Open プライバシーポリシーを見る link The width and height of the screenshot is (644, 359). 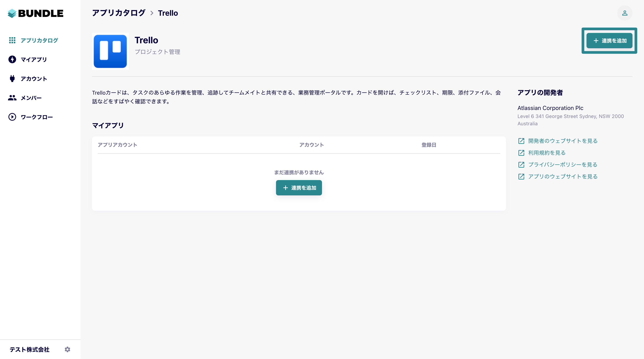(x=563, y=165)
